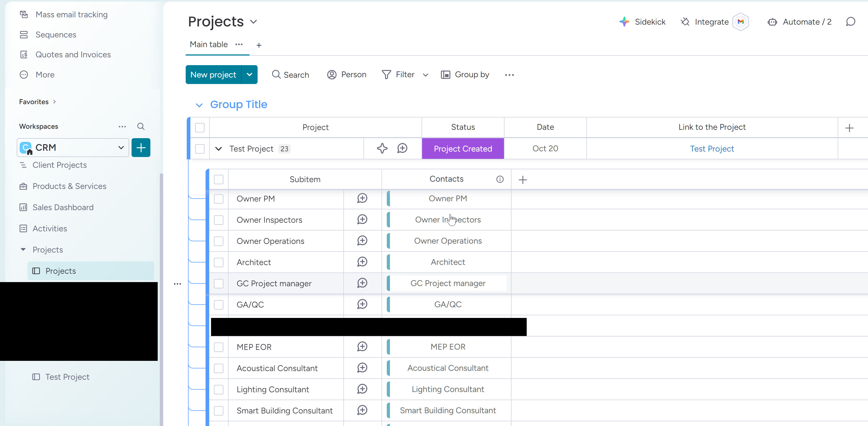The image size is (868, 426).
Task: Collapse Projects folder in sidebar
Action: tap(23, 249)
